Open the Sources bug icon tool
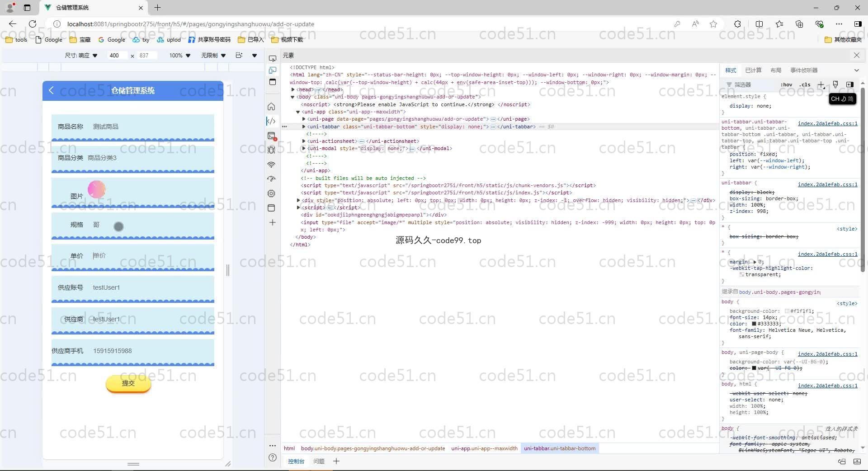868x471 pixels. point(271,150)
